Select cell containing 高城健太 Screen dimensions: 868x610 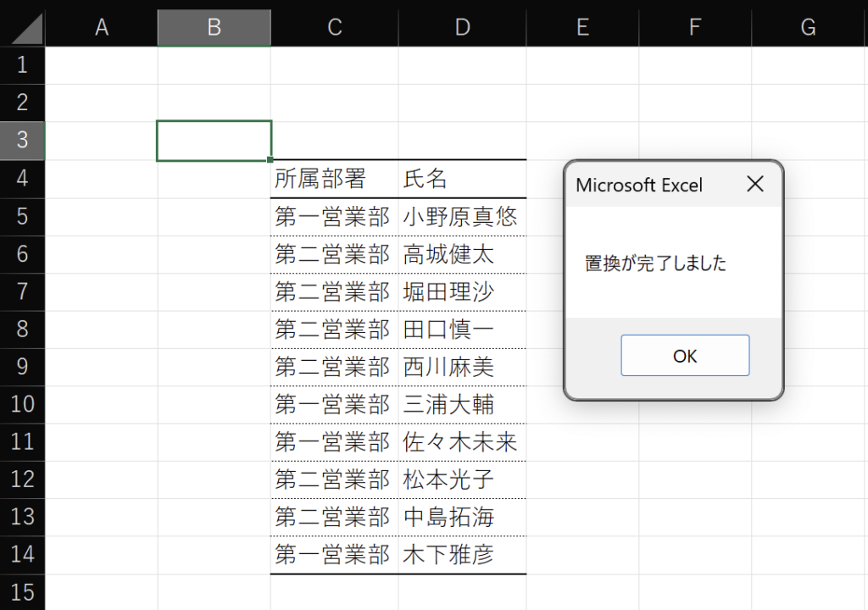pyautogui.click(x=462, y=255)
